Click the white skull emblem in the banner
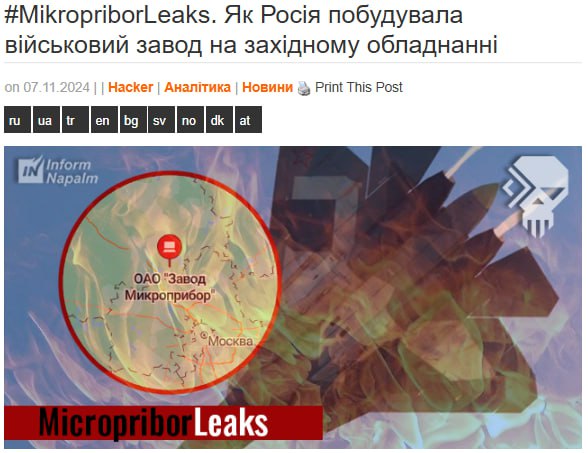Image resolution: width=588 pixels, height=453 pixels. (536, 196)
